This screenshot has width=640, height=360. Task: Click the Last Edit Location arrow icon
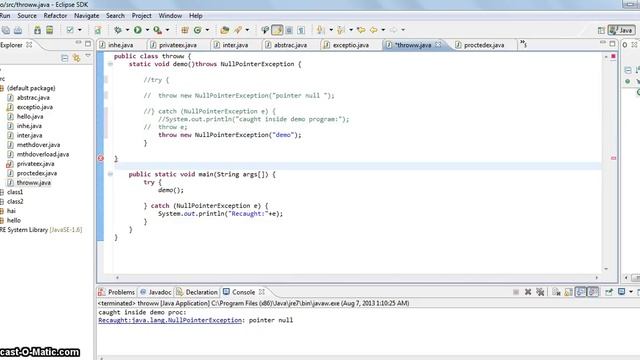361,30
